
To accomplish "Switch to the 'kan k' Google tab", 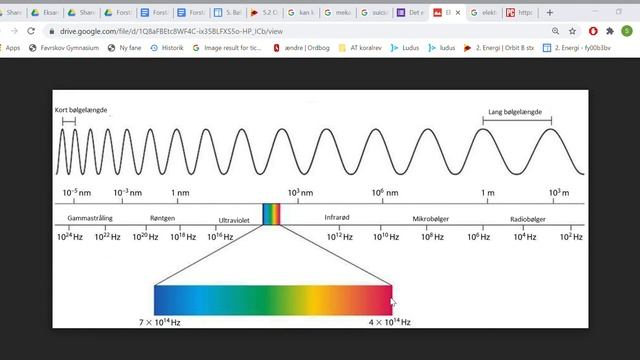I will pyautogui.click(x=300, y=13).
